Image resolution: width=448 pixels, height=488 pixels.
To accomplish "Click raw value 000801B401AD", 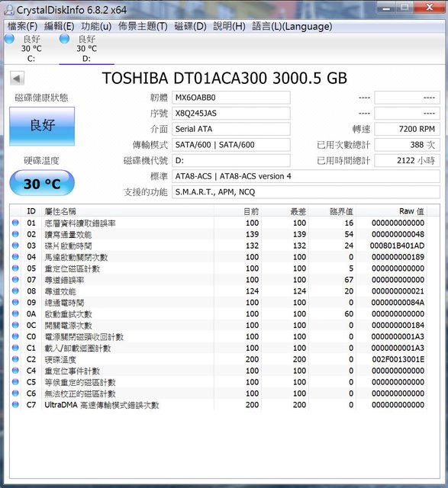I will pos(397,246).
